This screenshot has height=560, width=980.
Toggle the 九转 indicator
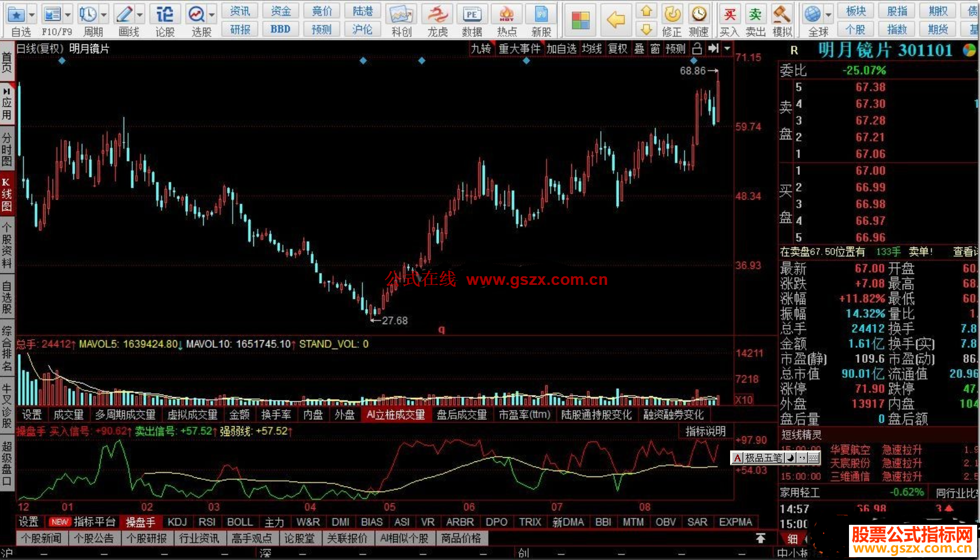(481, 49)
